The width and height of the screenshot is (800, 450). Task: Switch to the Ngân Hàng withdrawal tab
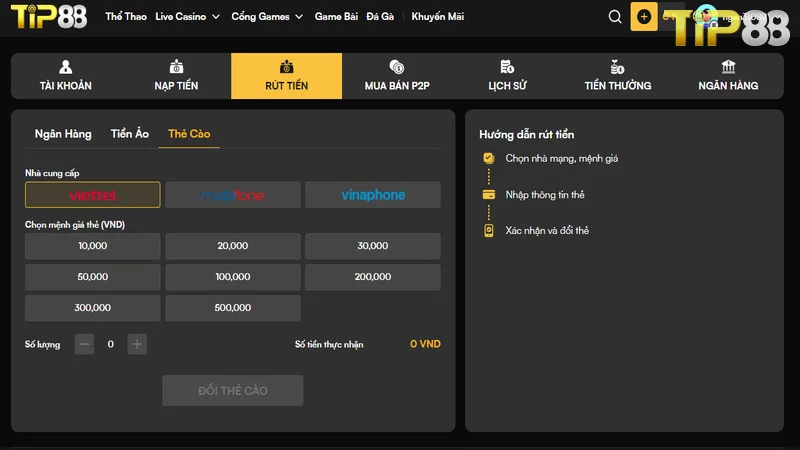(63, 134)
